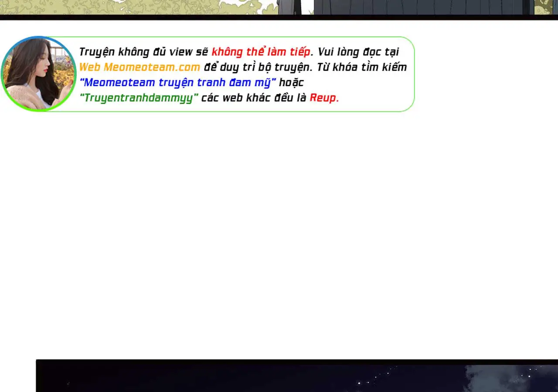The image size is (558, 392).
Task: Click the "Truyện không đủ view sẽ" text
Action: 143,52
